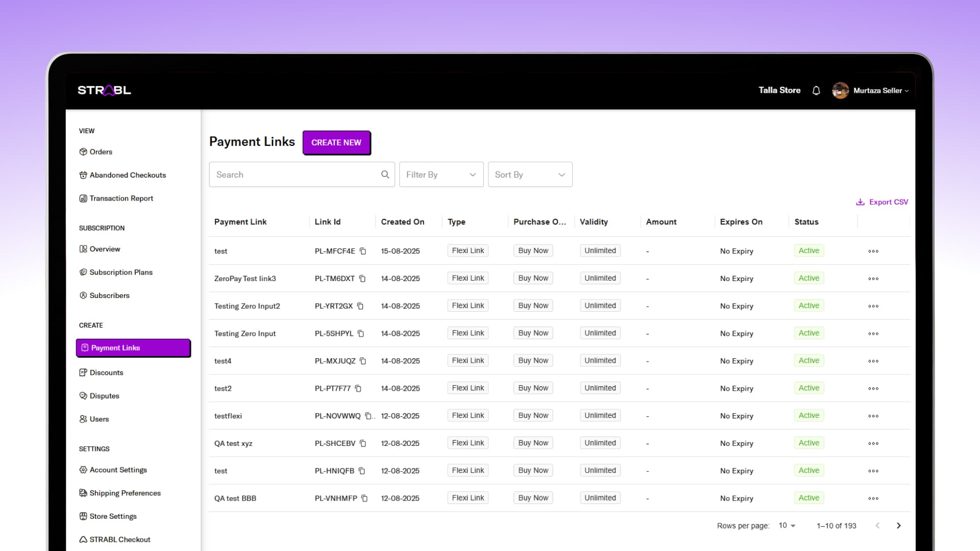Go to Discounts page
This screenshot has height=551, width=980.
coord(106,372)
